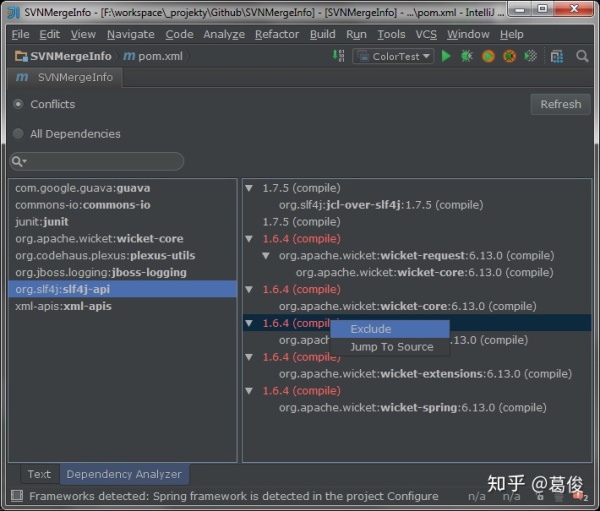Select the SVNMergeInfo editor tab
The width and height of the screenshot is (600, 511).
pos(64,78)
